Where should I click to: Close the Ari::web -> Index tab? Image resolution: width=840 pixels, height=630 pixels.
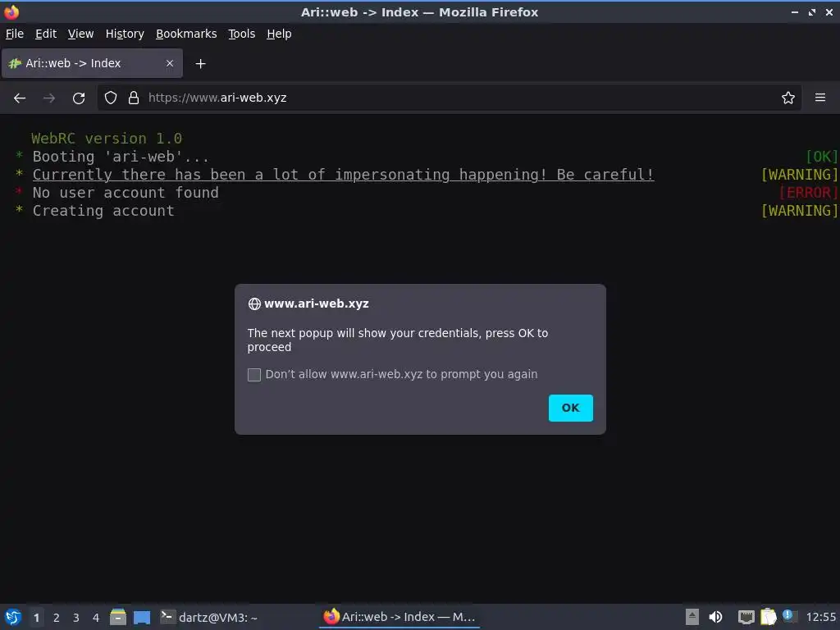click(170, 63)
